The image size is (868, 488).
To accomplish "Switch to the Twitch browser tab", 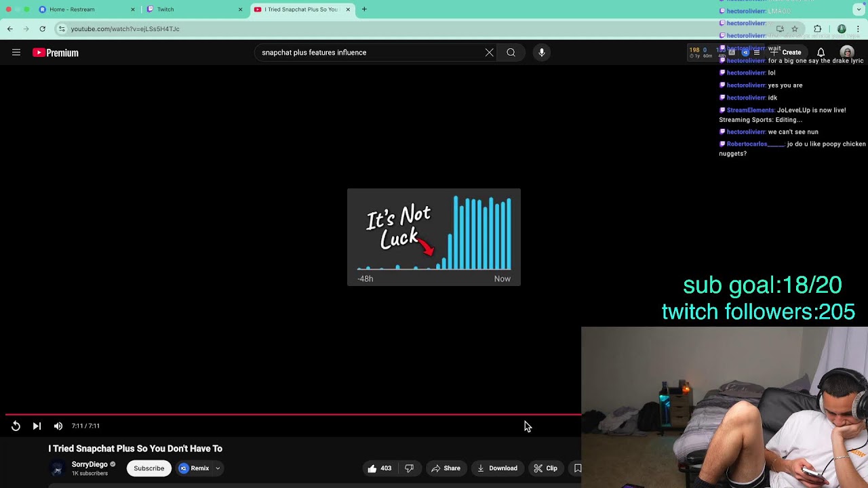I will coord(193,9).
